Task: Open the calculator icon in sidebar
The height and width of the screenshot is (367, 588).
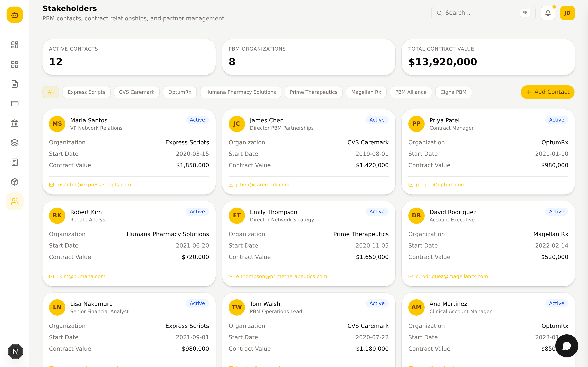Action: (14, 162)
